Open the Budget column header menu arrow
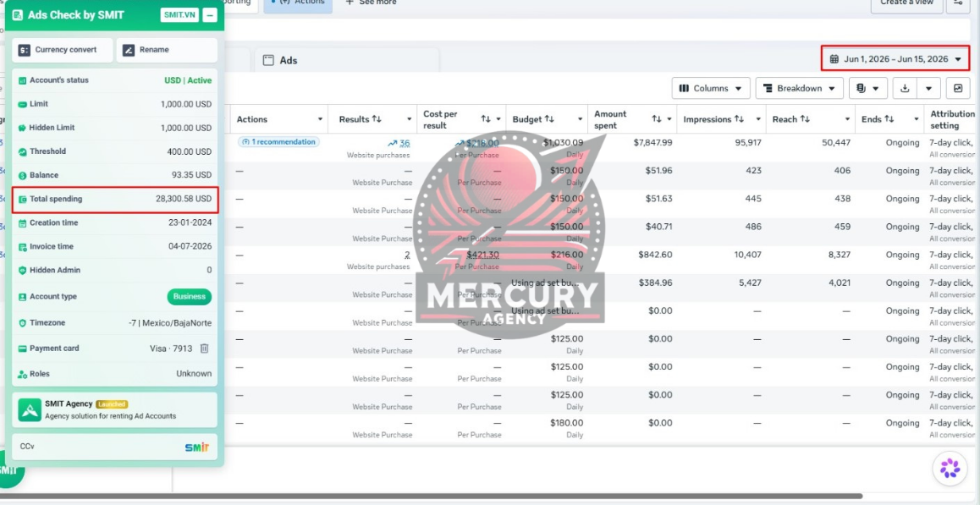The image size is (980, 505). point(581,119)
